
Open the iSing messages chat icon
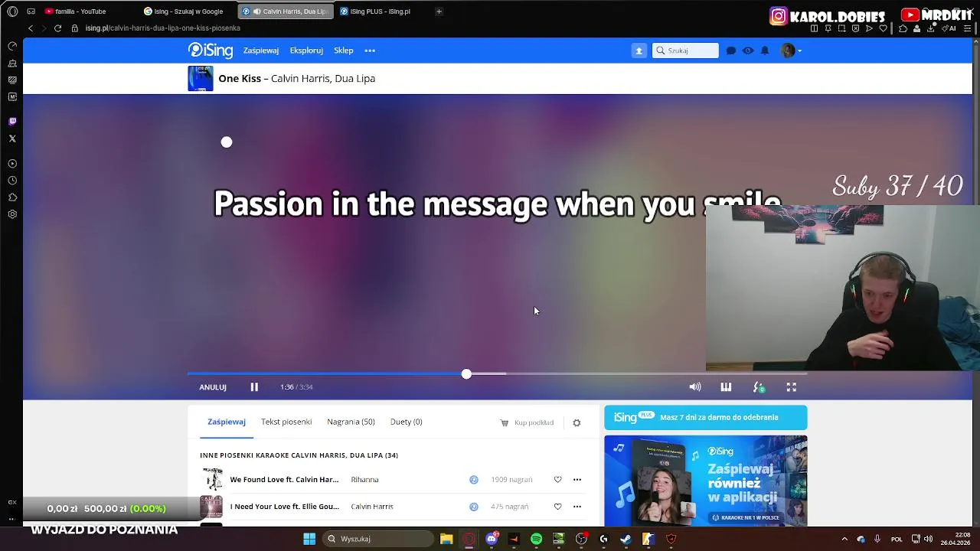(731, 51)
